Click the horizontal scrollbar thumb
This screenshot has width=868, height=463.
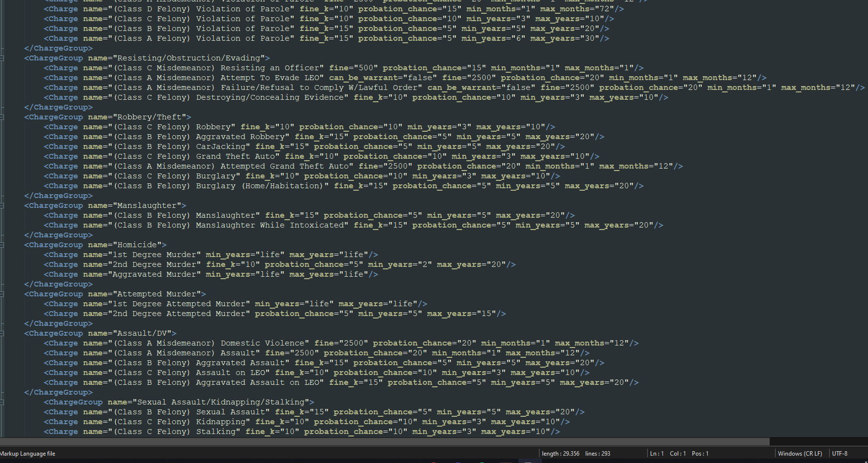[384, 441]
